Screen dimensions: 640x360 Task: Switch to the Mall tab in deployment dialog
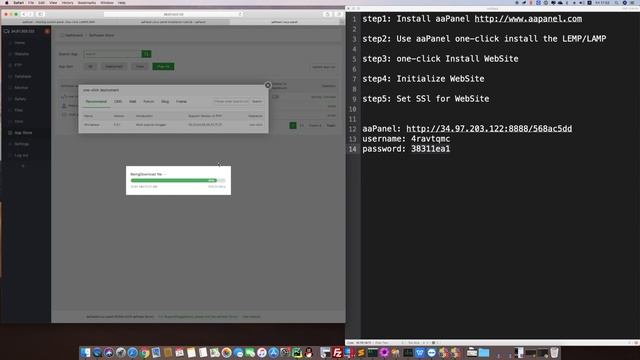coord(133,102)
